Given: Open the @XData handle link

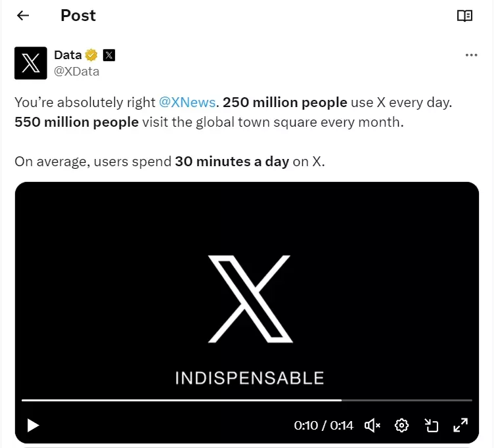Looking at the screenshot, I should (x=76, y=72).
